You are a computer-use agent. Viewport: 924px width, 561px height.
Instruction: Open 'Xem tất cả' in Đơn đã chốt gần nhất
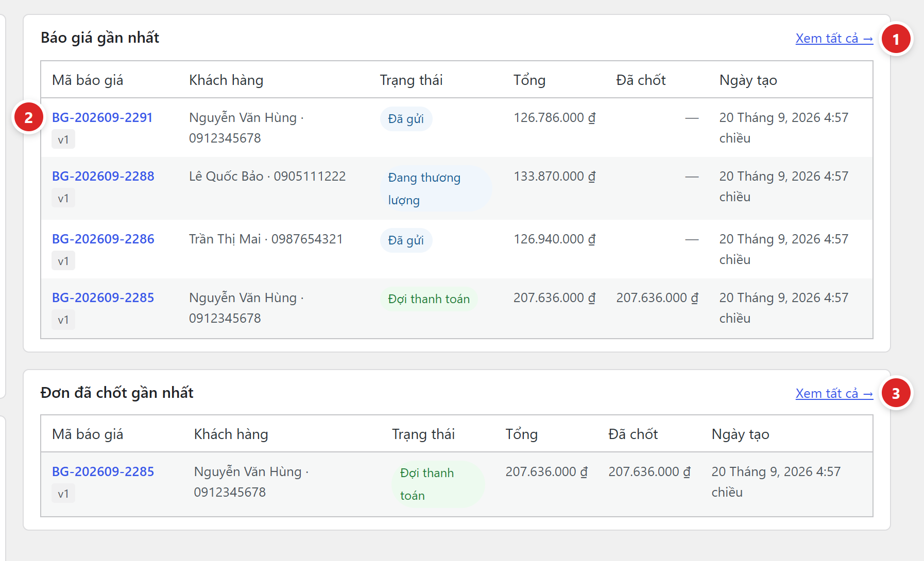click(x=834, y=394)
